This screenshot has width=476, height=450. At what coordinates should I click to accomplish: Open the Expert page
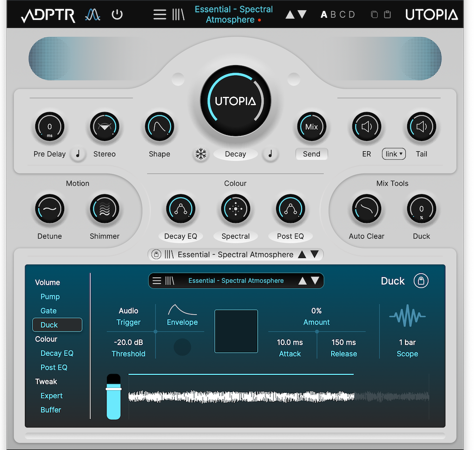click(x=52, y=396)
